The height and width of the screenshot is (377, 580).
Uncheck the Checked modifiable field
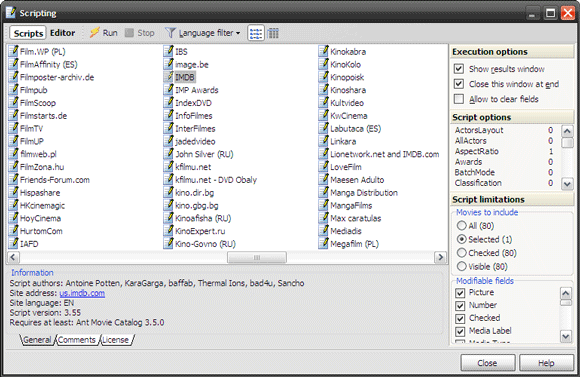[x=460, y=318]
